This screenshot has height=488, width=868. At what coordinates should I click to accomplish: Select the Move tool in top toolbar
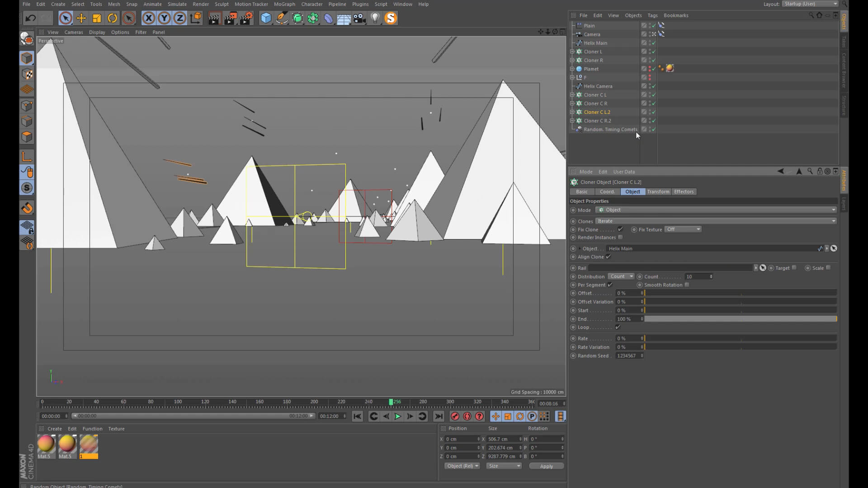coord(81,18)
